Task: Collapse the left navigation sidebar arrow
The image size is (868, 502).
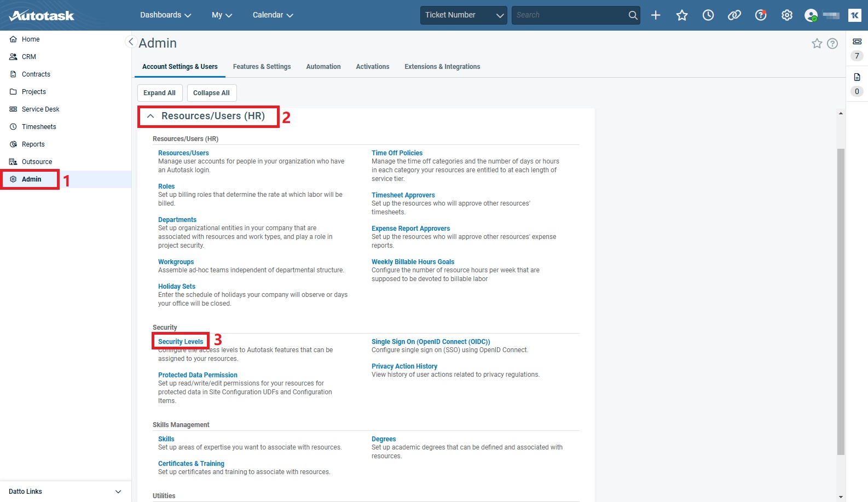Action: click(131, 42)
